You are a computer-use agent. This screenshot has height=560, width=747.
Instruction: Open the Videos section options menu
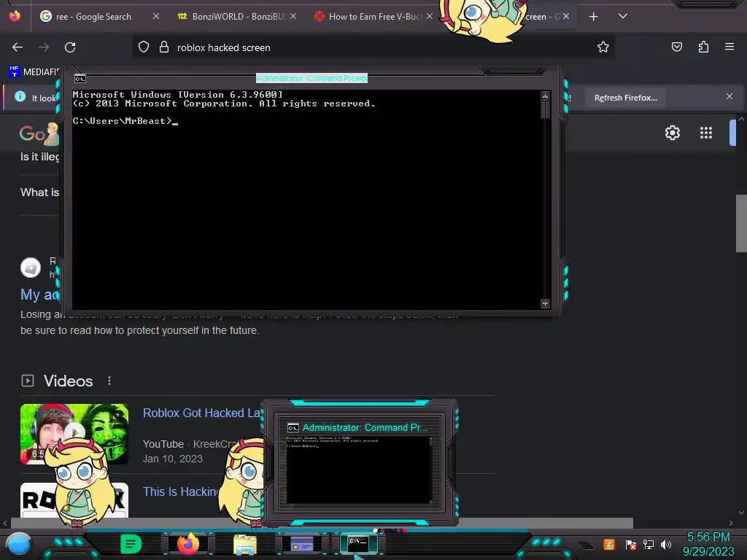pos(109,381)
